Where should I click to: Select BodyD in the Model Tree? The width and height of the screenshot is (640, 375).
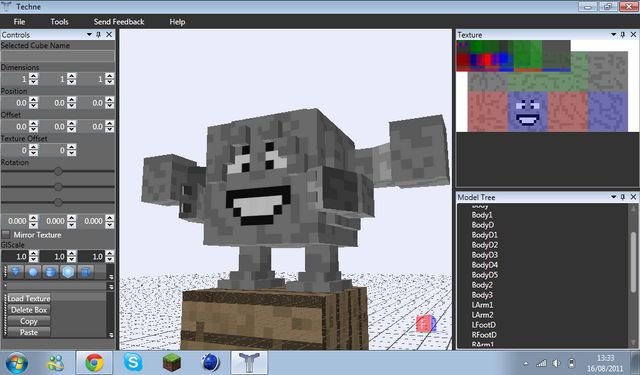pos(483,225)
